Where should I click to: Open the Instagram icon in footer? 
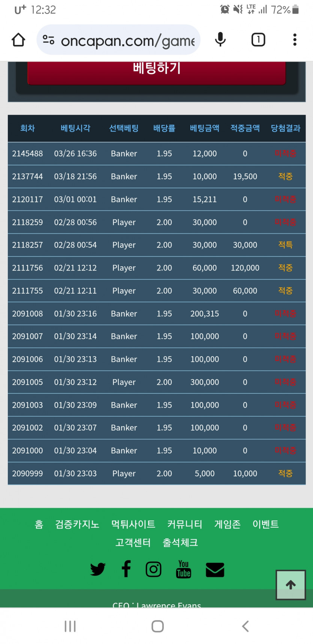(154, 569)
